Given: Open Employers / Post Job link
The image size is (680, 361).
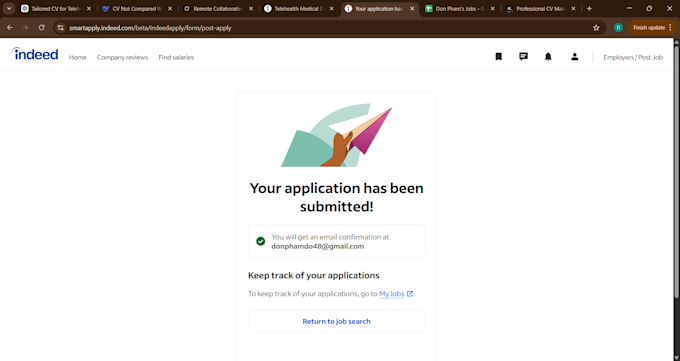Looking at the screenshot, I should tap(633, 57).
